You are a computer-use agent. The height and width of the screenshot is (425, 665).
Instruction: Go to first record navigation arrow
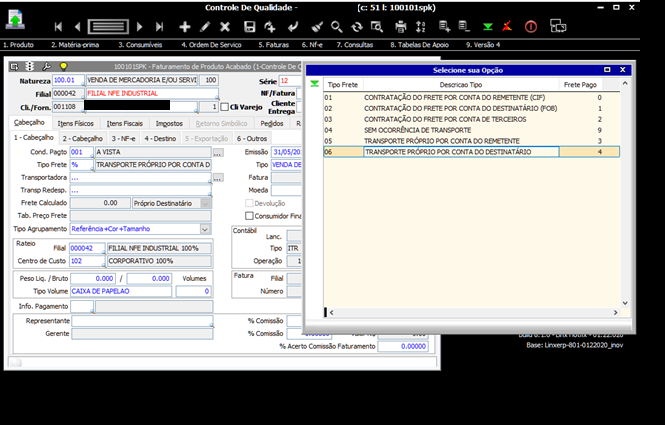pyautogui.click(x=59, y=26)
